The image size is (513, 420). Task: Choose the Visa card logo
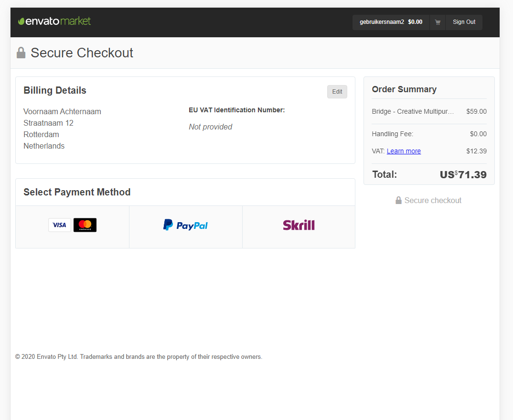[x=60, y=225]
